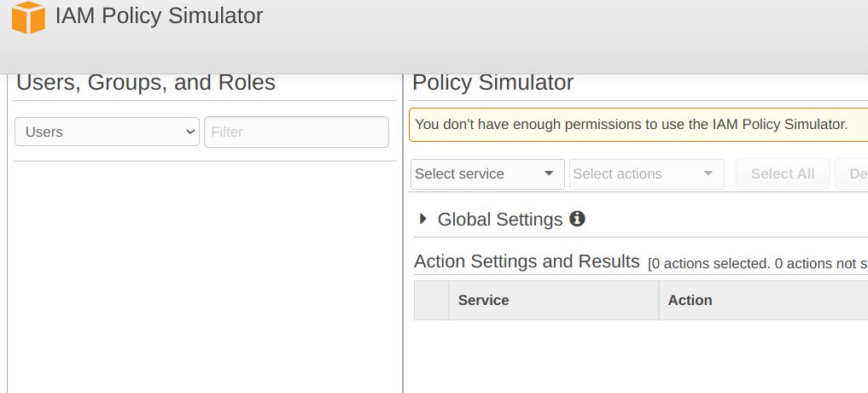Open the Select actions dropdown

(x=647, y=174)
